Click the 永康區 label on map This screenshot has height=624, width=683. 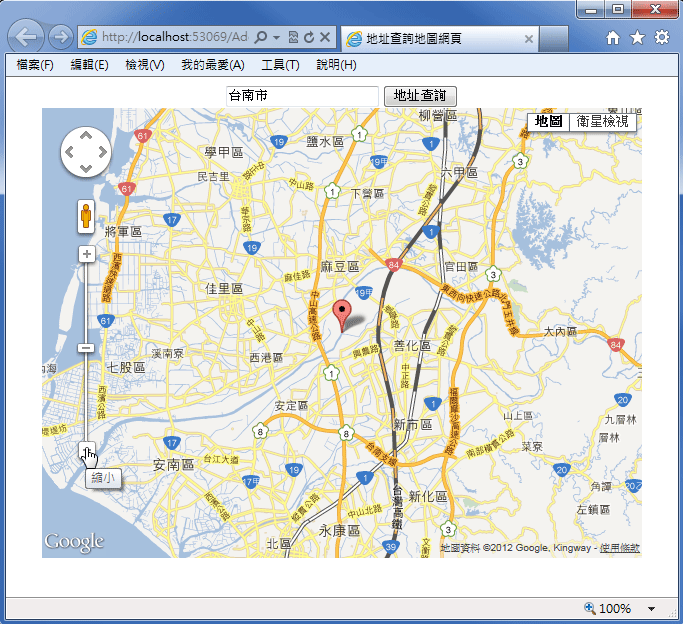click(340, 531)
